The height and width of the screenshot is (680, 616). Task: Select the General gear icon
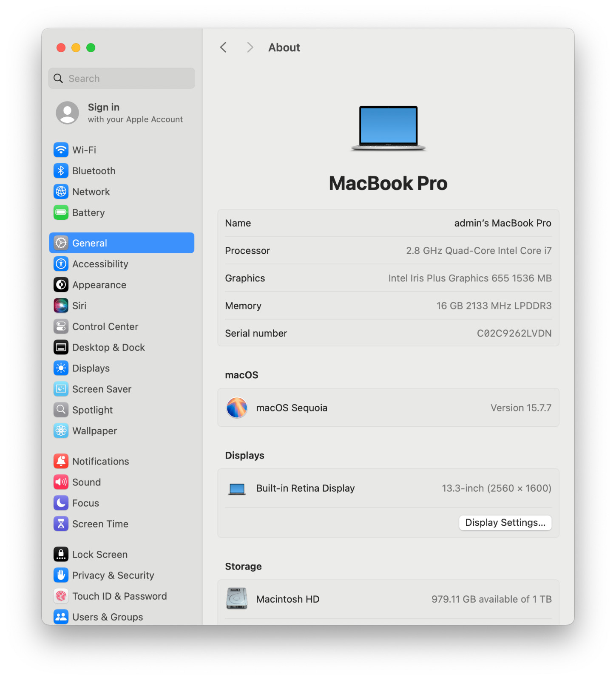tap(61, 243)
